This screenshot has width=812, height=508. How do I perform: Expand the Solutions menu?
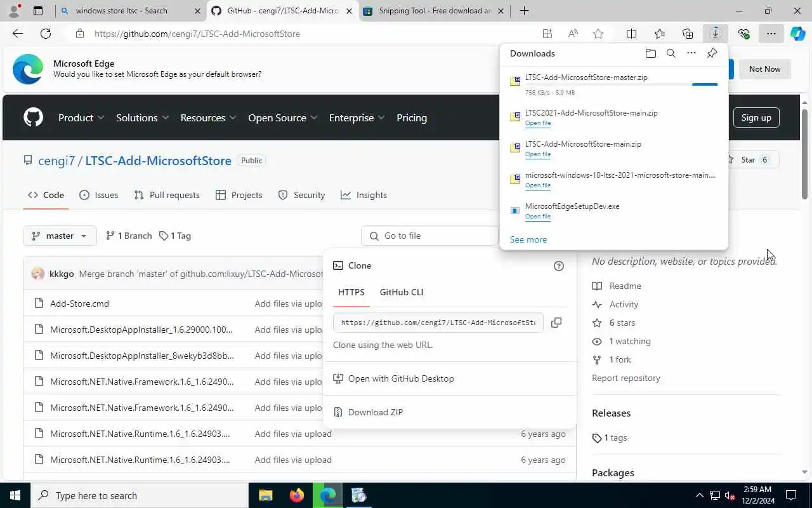coord(142,117)
